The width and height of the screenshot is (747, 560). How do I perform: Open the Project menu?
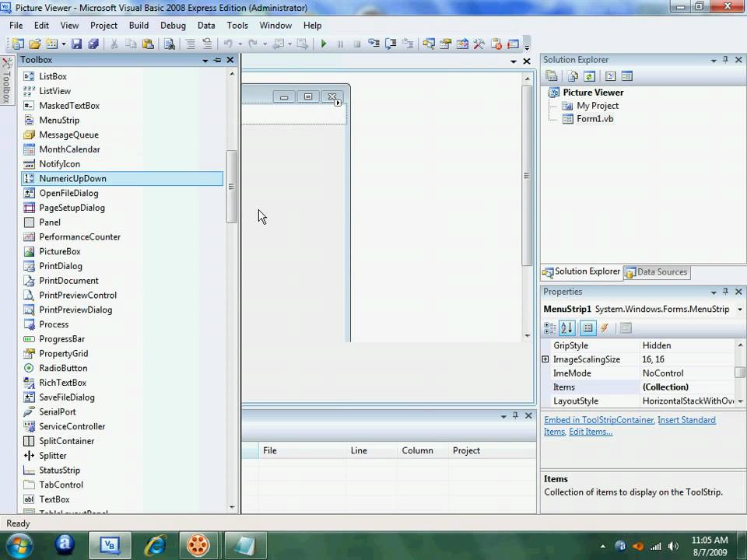click(x=103, y=26)
